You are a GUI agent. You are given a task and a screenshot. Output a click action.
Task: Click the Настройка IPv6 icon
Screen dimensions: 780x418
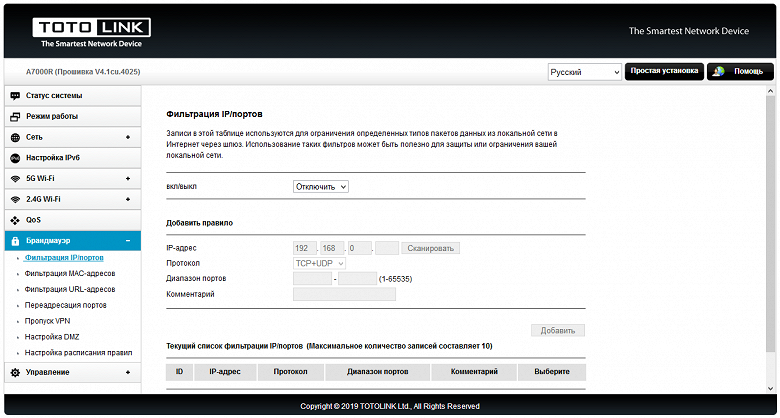pos(15,158)
